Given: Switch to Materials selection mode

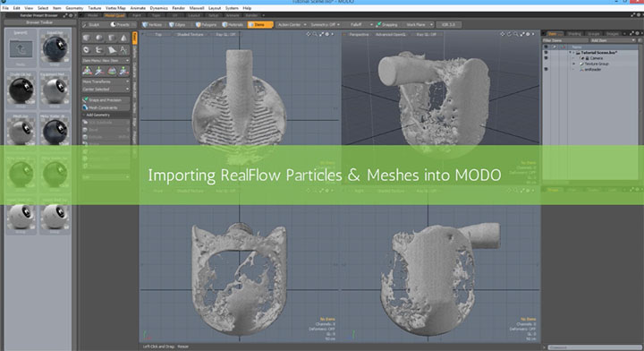Looking at the screenshot, I should (233, 25).
